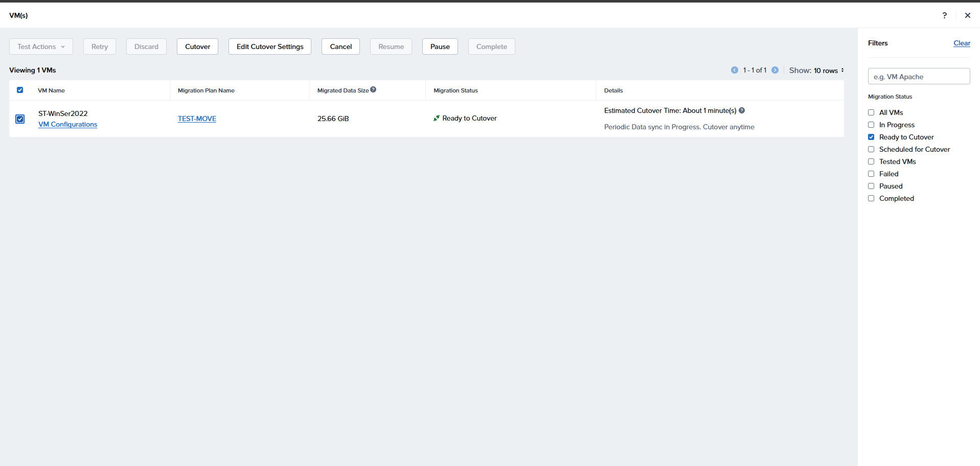Screen dimensions: 980x466
Task: Click the Discard button
Action: tap(146, 46)
